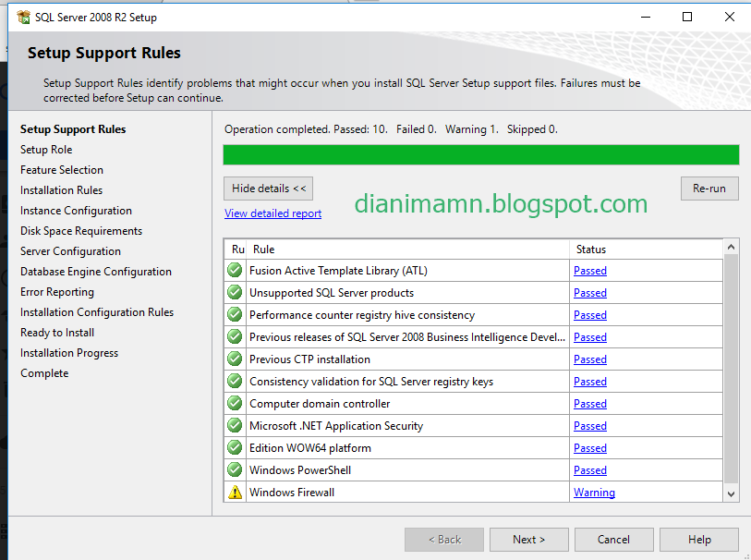This screenshot has width=751, height=560.
Task: Open the Warning link for Windows Firewall
Action: [594, 492]
